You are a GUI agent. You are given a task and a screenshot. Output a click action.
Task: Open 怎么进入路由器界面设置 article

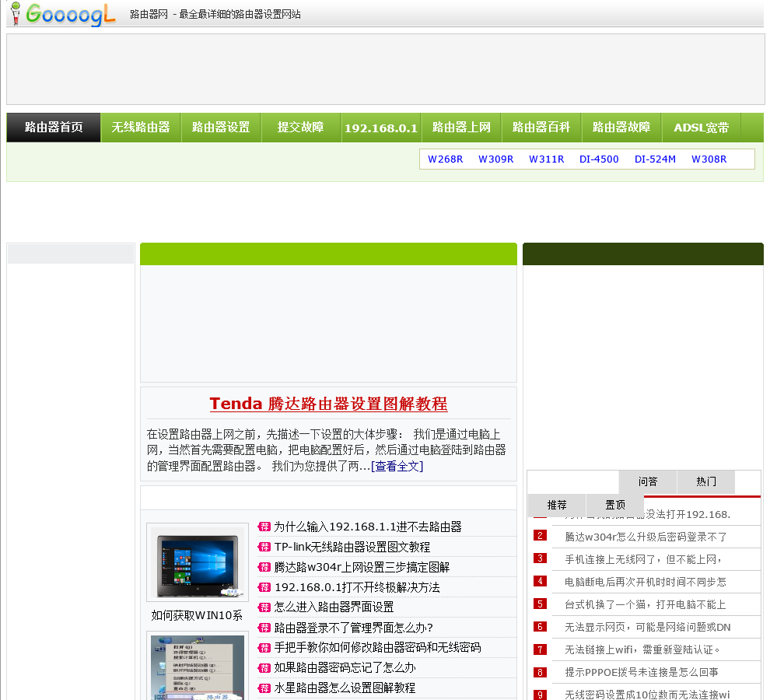click(x=334, y=607)
